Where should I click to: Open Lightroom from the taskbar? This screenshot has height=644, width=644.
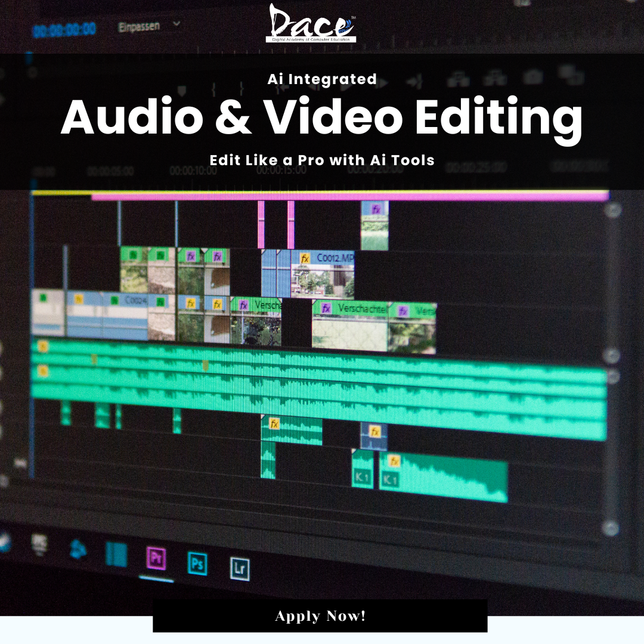tap(240, 569)
